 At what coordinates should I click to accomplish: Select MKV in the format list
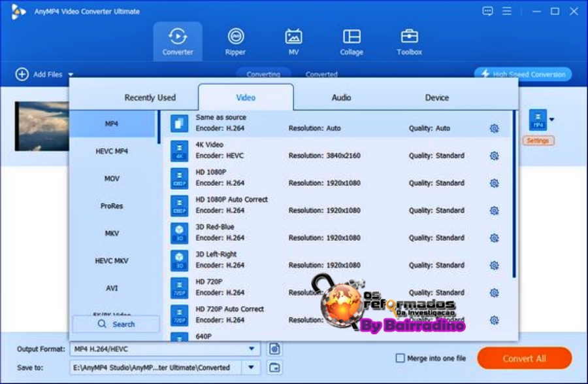coord(112,234)
